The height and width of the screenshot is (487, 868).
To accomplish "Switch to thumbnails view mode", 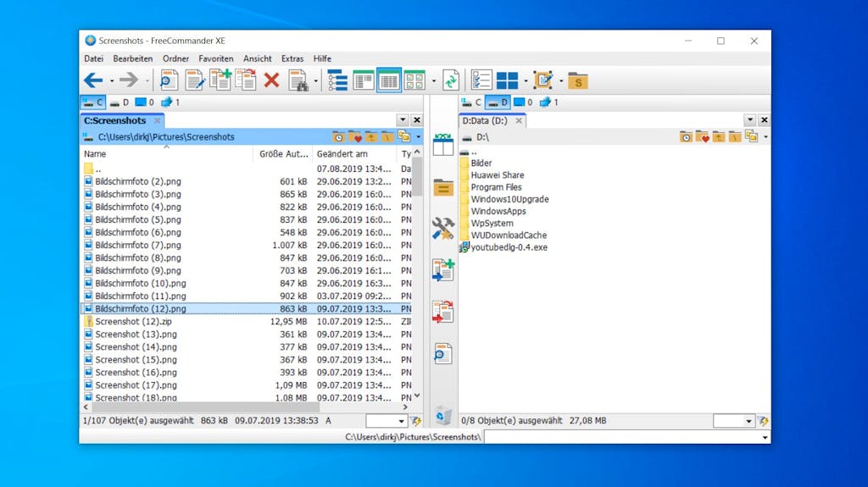I will [415, 80].
